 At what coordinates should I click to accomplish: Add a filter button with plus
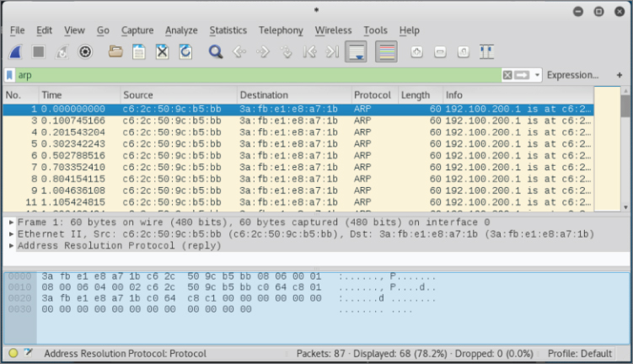[620, 75]
